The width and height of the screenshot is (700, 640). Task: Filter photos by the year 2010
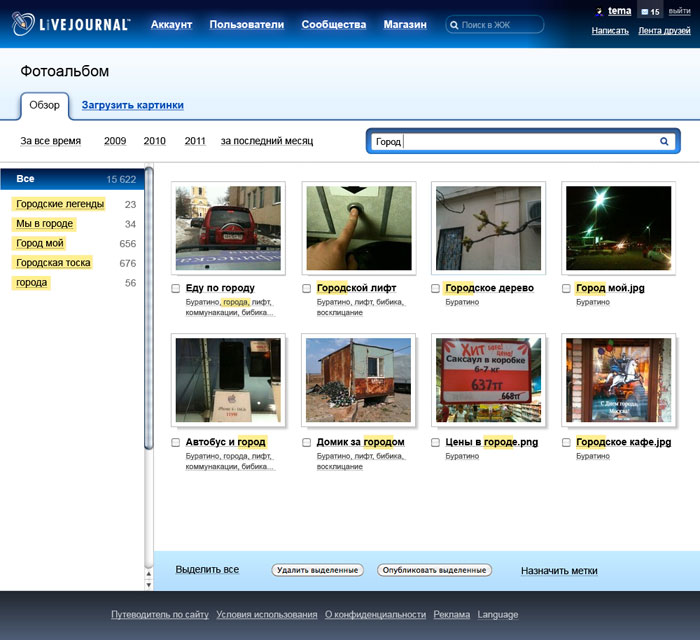(x=154, y=141)
